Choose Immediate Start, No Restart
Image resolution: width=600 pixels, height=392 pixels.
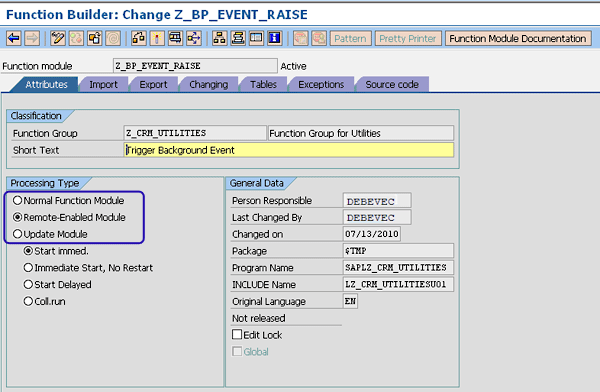coord(28,268)
